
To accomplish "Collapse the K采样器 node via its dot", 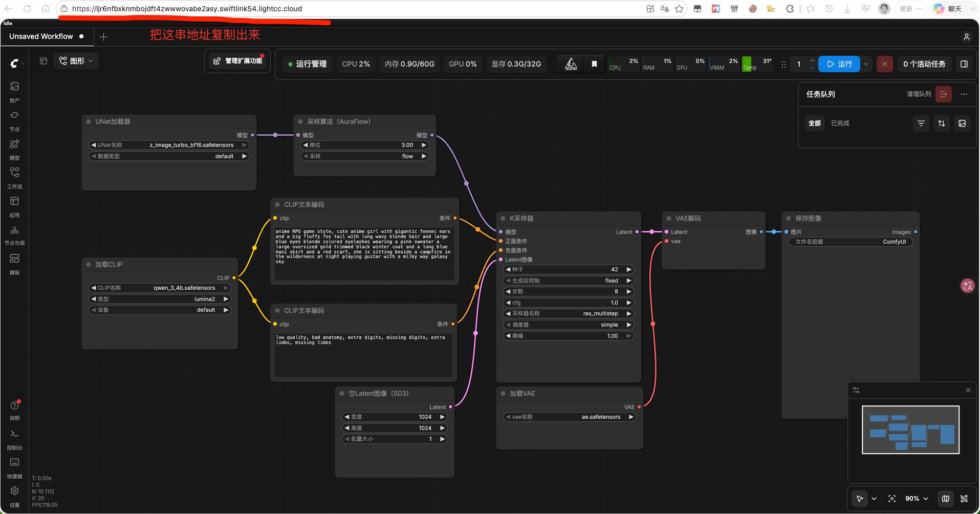I will pyautogui.click(x=503, y=219).
